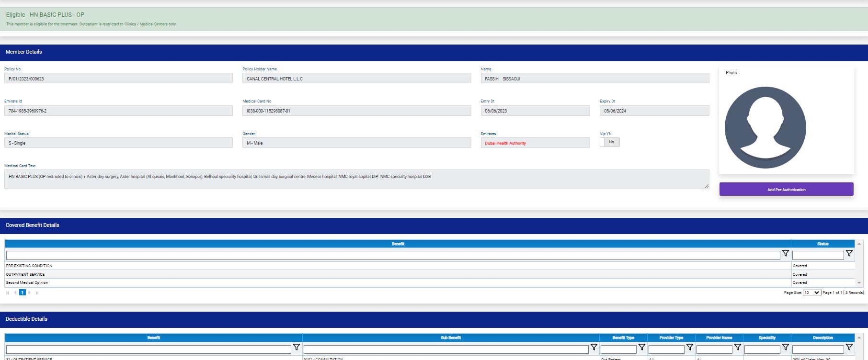
Task: Click Add Pre-Authorization button
Action: (x=786, y=190)
